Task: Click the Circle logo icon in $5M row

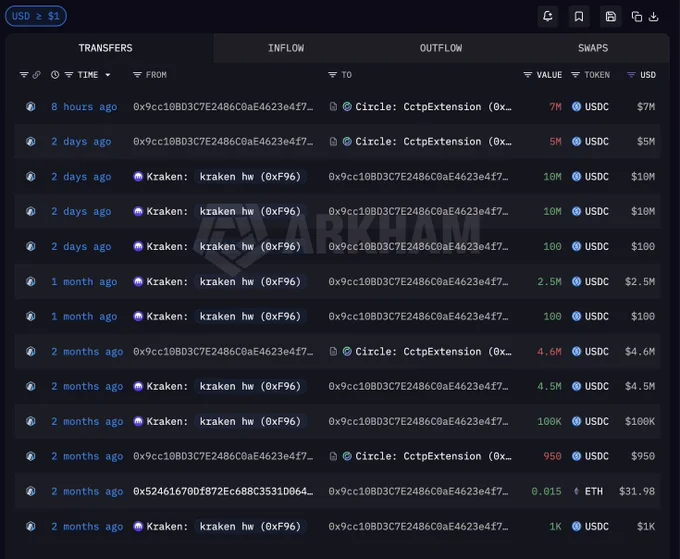Action: (x=347, y=142)
